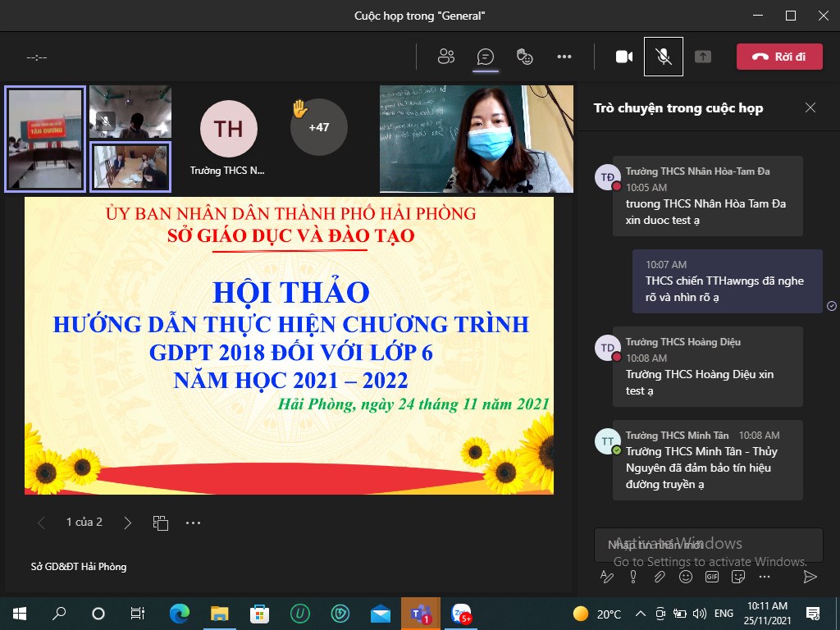
Task: Attach a file with the paperclip icon
Action: point(660,577)
